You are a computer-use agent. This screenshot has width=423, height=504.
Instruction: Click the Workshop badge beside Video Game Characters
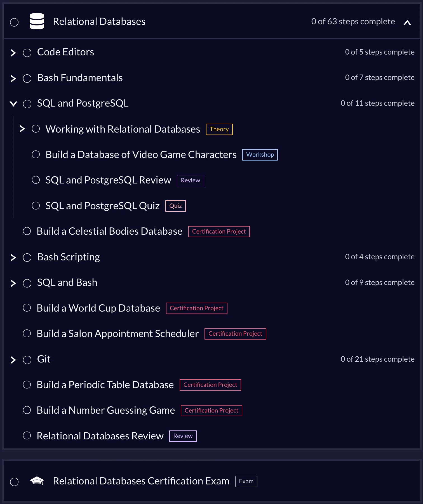[260, 155]
